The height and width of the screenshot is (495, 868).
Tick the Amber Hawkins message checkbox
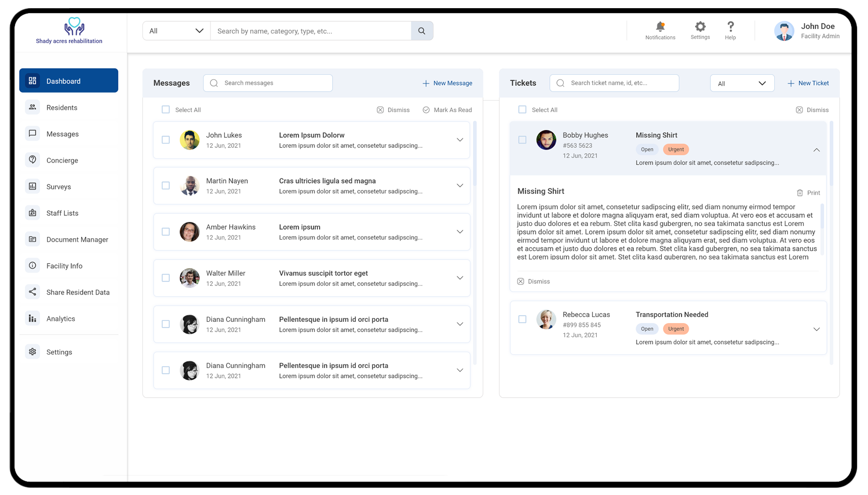166,231
